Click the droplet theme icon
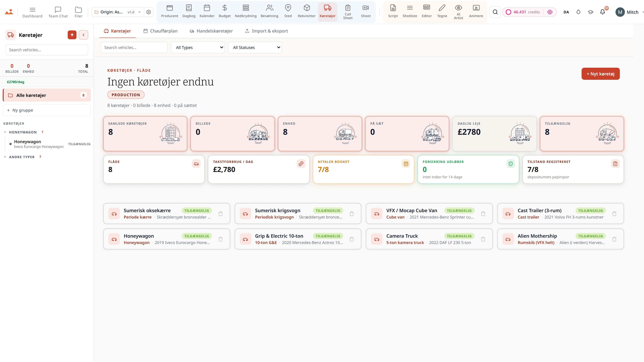This screenshot has height=362, width=644. [x=578, y=12]
